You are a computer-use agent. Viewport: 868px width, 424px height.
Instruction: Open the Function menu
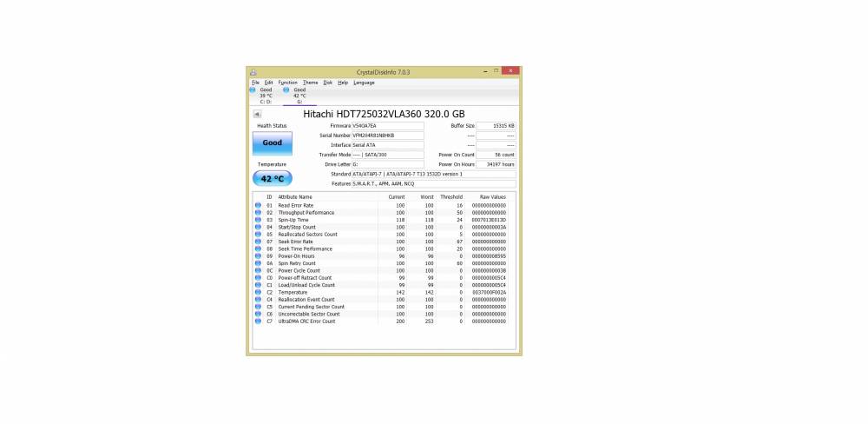(287, 83)
